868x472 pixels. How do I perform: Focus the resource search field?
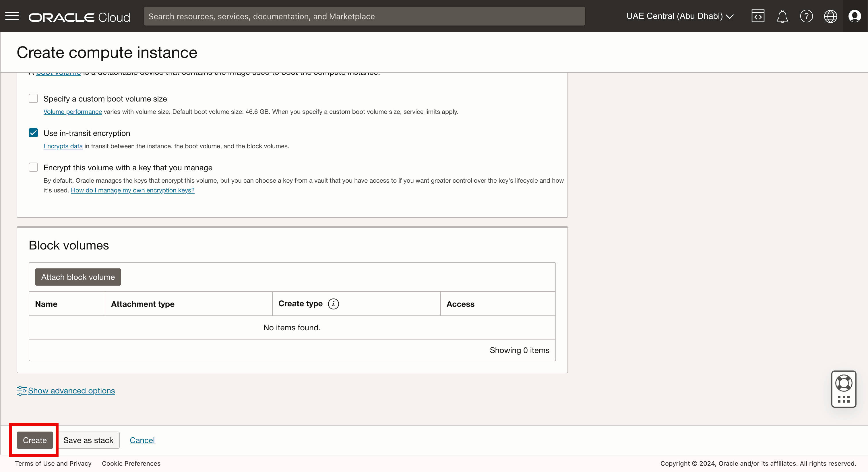(364, 16)
